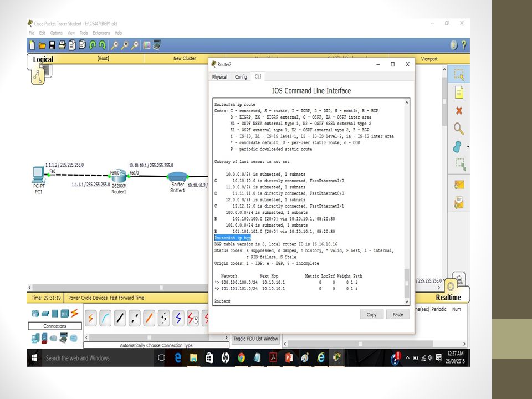Click Power Cycle Devices

coord(88,298)
